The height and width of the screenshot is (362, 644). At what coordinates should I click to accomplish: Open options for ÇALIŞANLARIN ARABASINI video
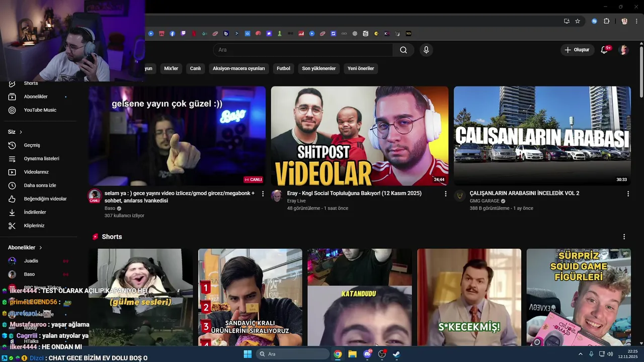[x=628, y=194]
